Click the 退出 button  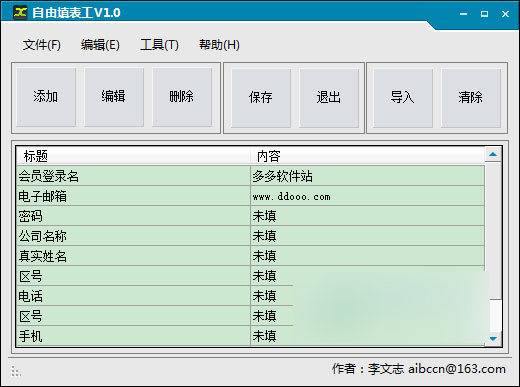329,98
